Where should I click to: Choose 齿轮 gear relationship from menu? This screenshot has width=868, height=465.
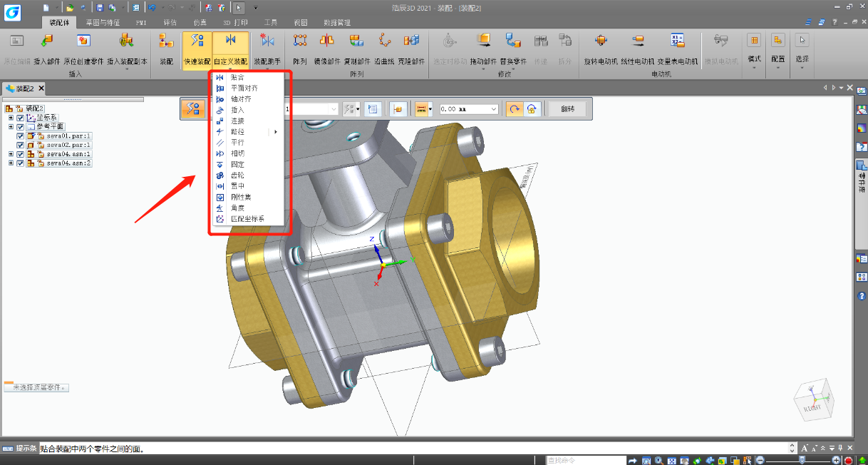(x=248, y=175)
